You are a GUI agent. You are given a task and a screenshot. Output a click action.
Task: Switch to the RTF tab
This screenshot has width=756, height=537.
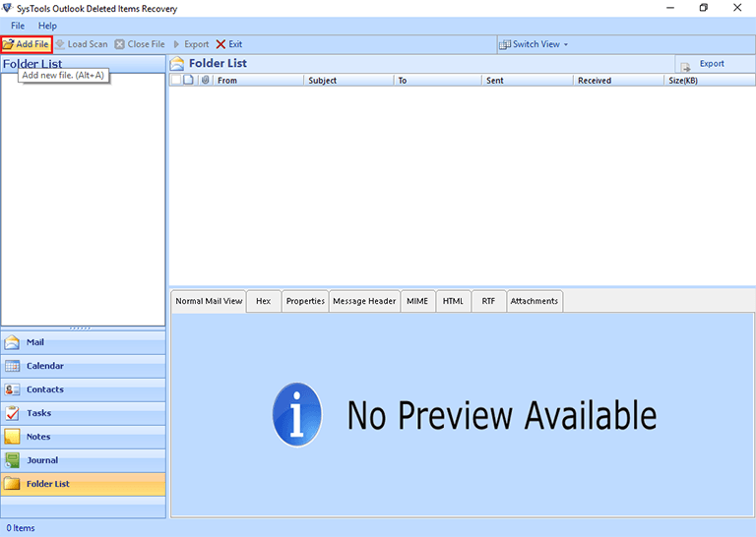488,302
